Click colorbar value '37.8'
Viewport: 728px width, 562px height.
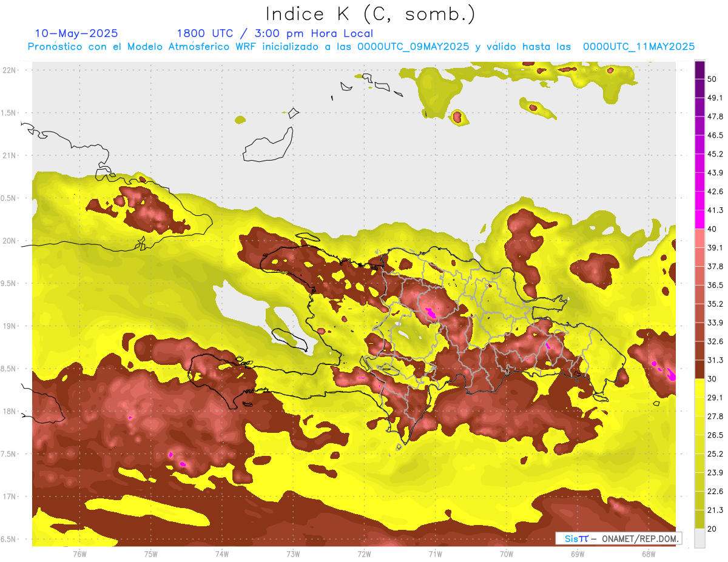click(715, 266)
